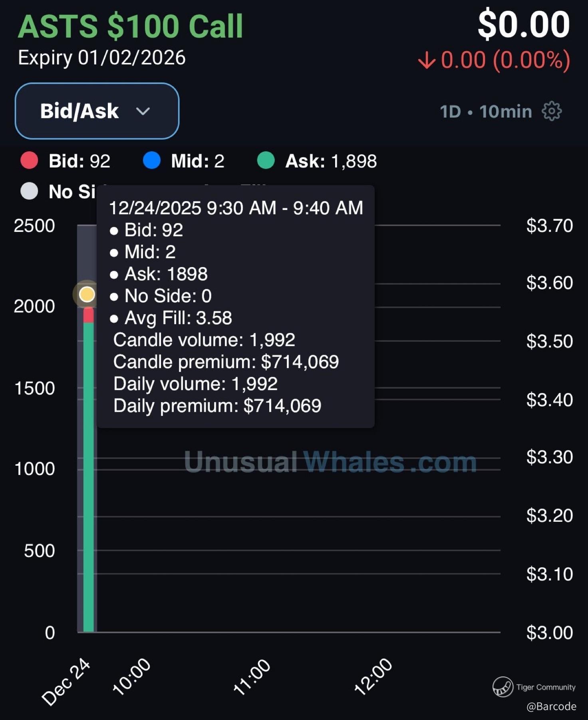
Task: Click the UnusualWhales.com watermark
Action: (330, 463)
